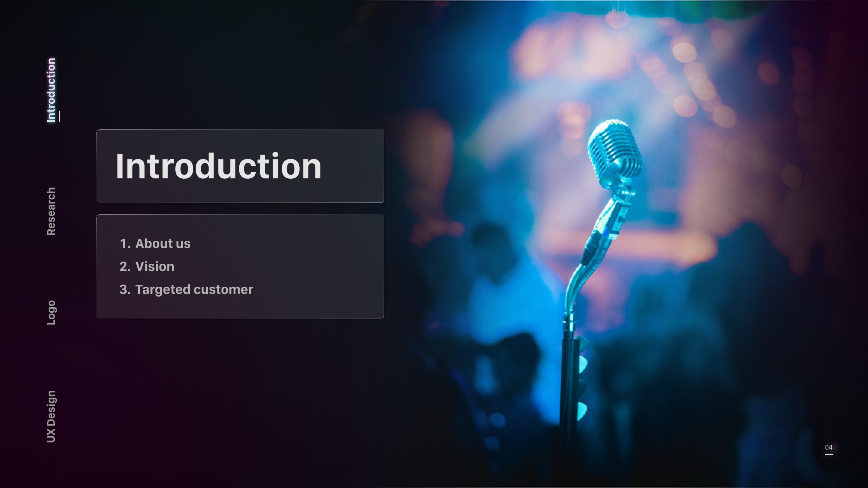Click the underline beneath page number 04

[829, 454]
